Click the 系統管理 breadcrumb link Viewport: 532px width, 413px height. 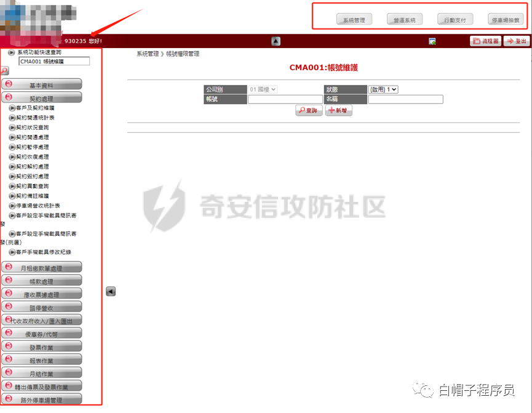pos(148,54)
